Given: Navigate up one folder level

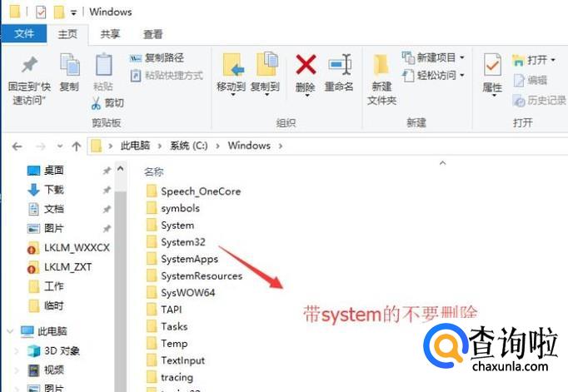Looking at the screenshot, I should (x=76, y=146).
